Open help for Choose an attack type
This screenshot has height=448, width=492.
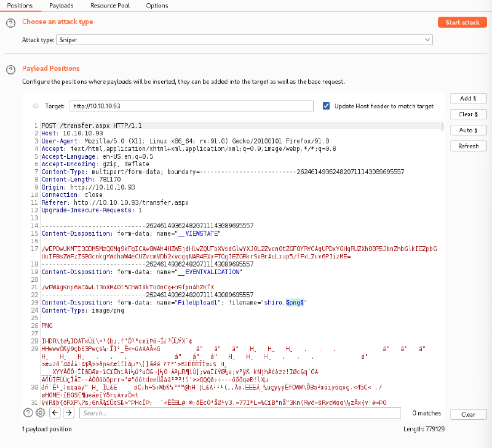[10, 23]
